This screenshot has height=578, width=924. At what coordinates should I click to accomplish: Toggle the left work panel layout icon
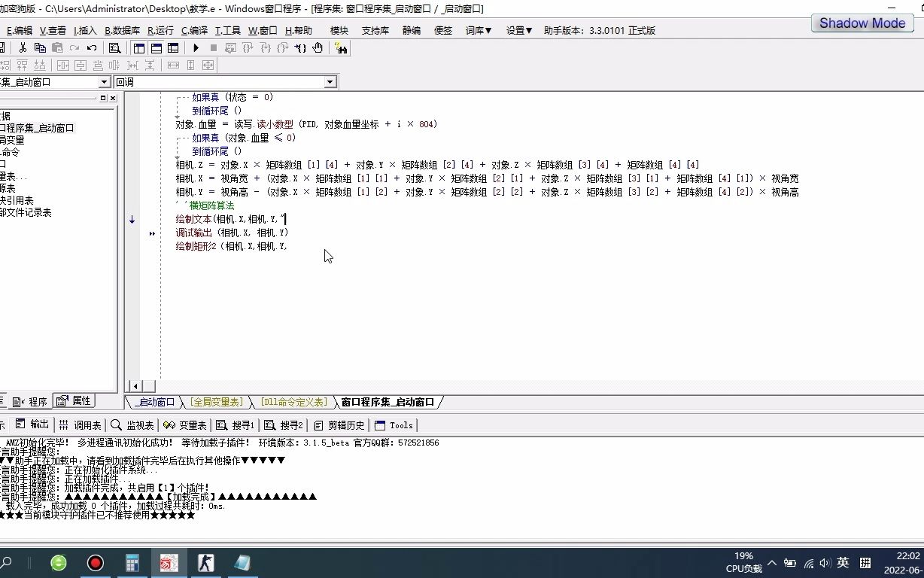click(138, 47)
